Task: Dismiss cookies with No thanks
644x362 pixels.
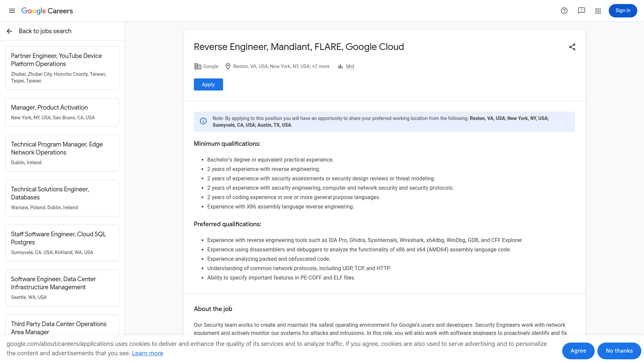Action: coord(619,351)
